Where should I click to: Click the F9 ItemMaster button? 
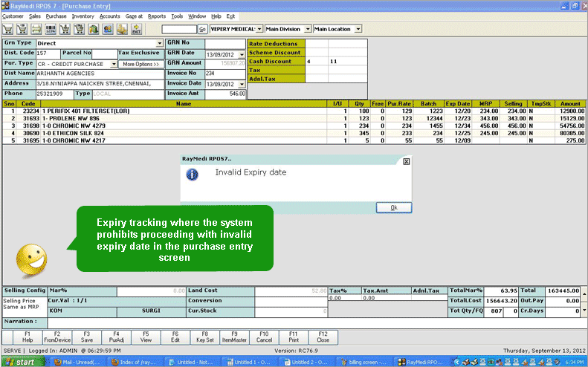pos(234,337)
